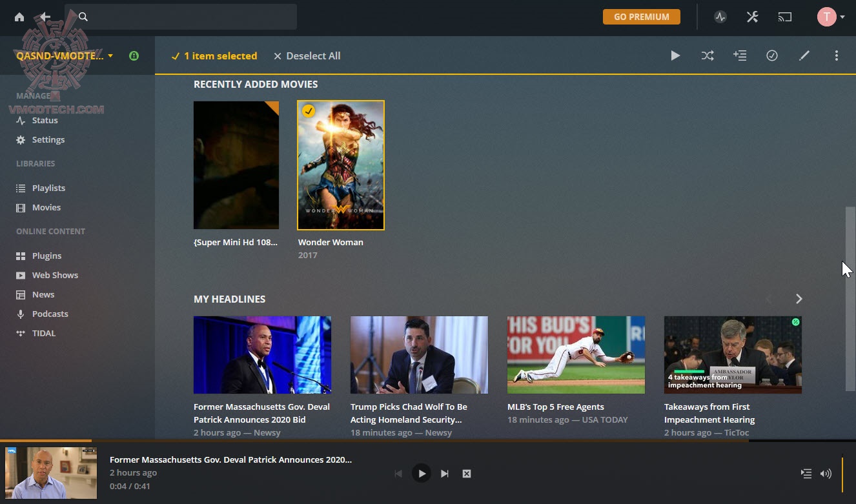856x504 pixels.
Task: Shuffle the selected items
Action: coord(708,55)
